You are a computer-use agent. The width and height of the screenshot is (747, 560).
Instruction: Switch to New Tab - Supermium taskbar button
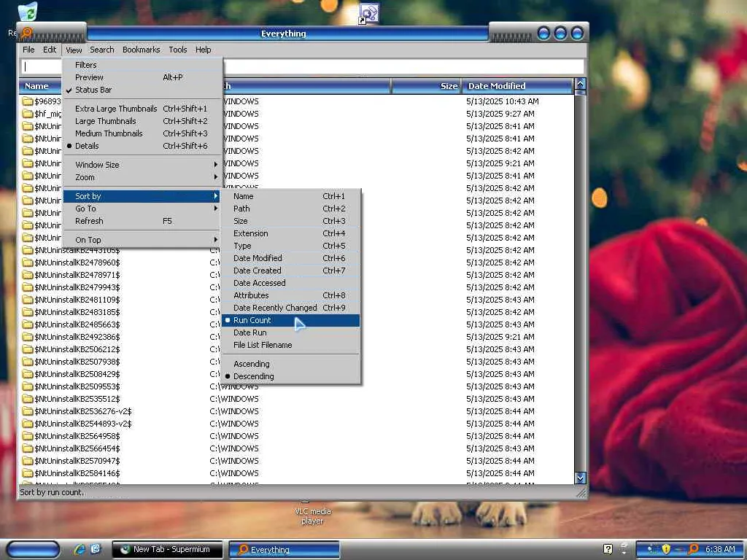click(x=167, y=549)
